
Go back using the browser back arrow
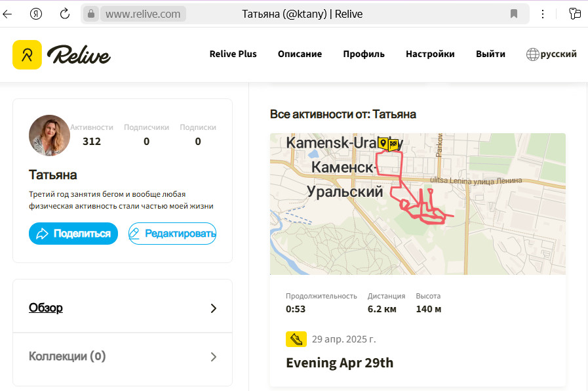point(7,14)
